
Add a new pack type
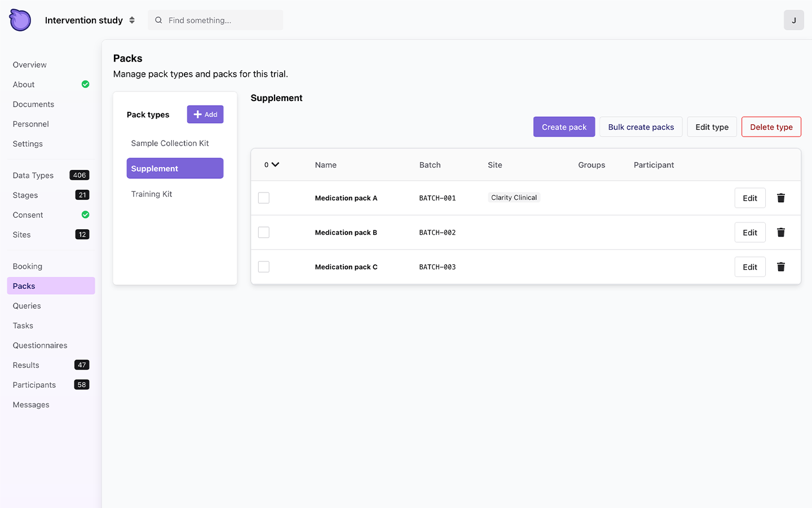click(205, 114)
